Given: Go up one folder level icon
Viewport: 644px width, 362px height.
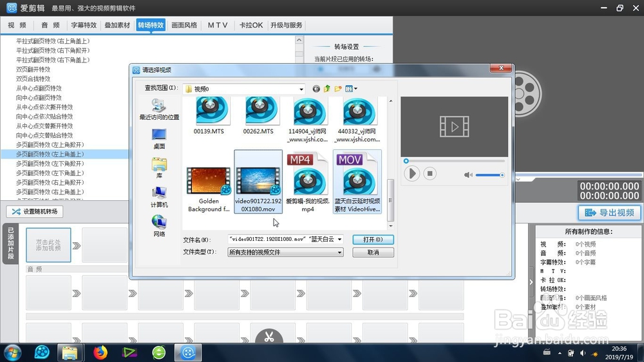Looking at the screenshot, I should pyautogui.click(x=327, y=89).
